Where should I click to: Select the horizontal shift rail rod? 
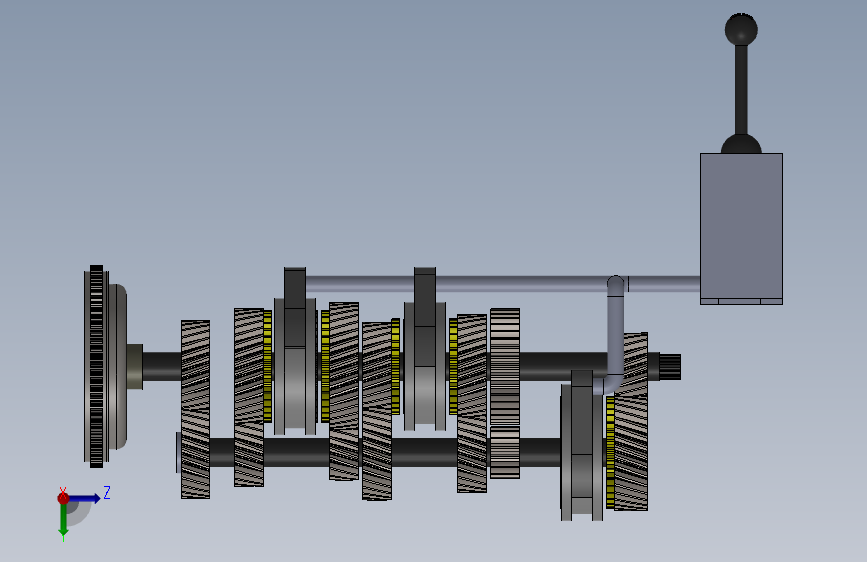[503, 284]
